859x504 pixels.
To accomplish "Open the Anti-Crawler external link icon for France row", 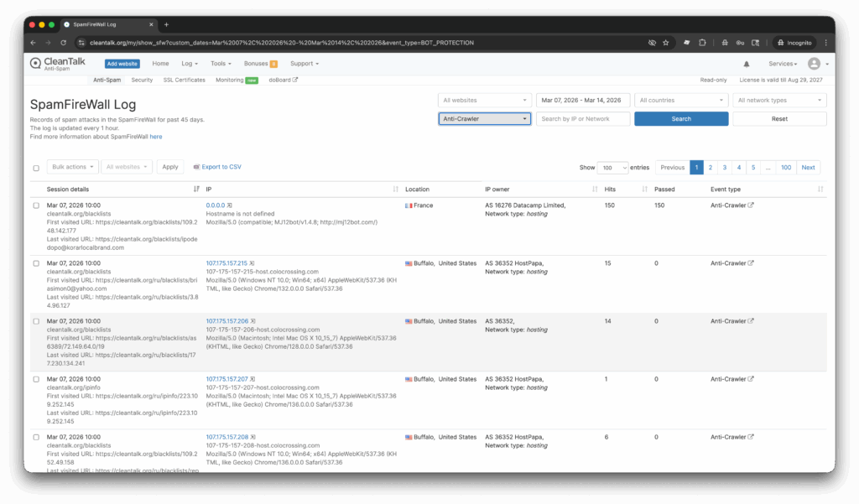I will [751, 205].
